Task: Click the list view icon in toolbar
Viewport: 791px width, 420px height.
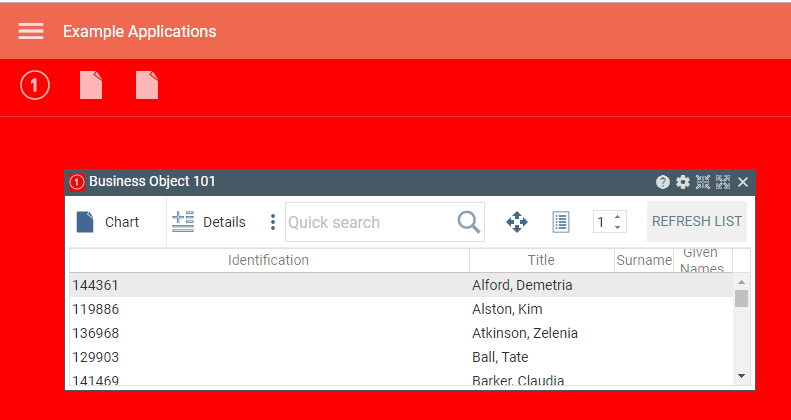Action: pos(561,222)
